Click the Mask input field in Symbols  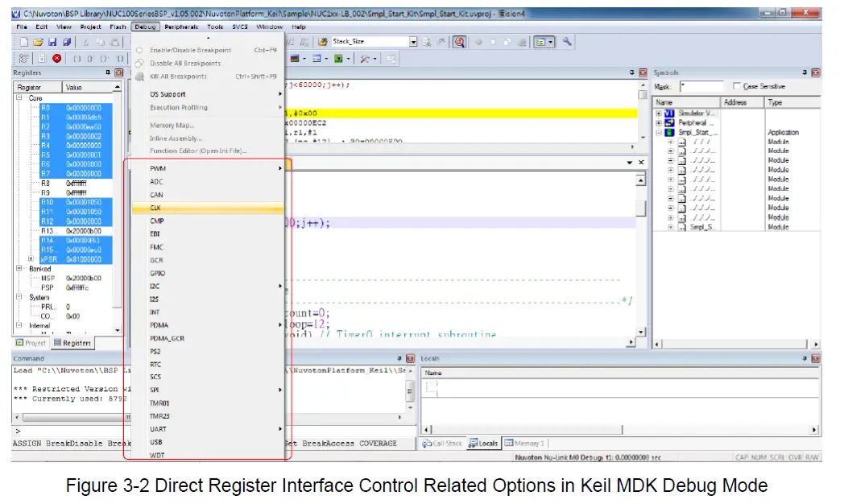coord(701,86)
